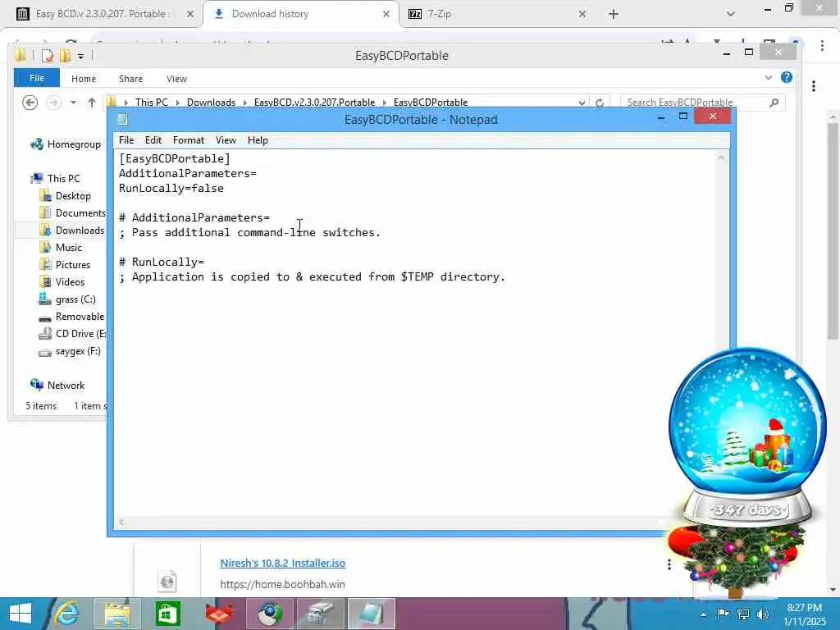Close the 7-Zip browser tab
The height and width of the screenshot is (630, 840).
click(x=582, y=15)
